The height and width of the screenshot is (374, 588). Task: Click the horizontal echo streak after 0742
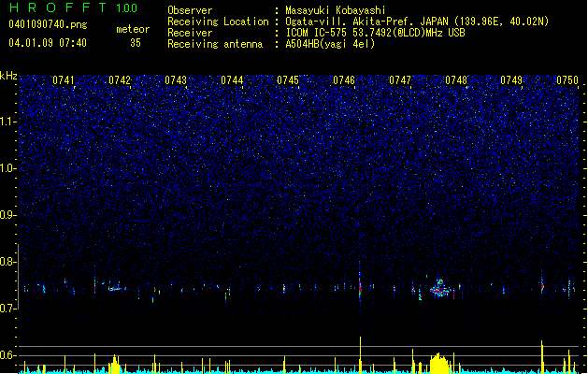click(116, 289)
